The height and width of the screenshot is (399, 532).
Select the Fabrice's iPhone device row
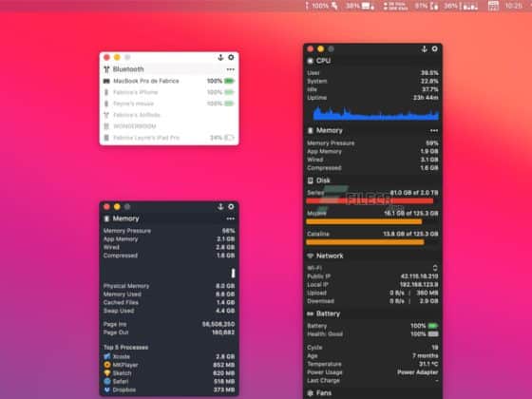coord(169,92)
